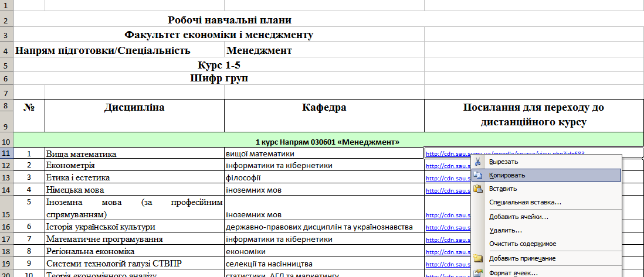The height and width of the screenshot is (277, 644).
Task: Click the cell 'Напрям підготовки/Спеціальність'
Action: [x=119, y=50]
